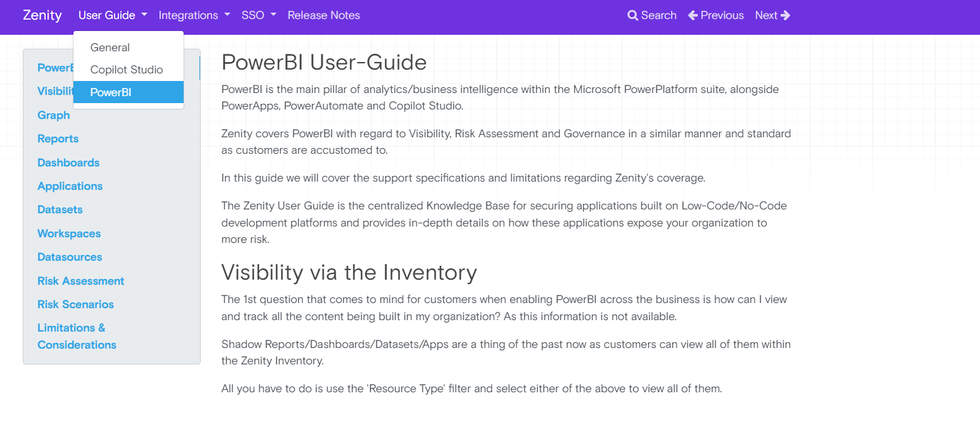Open the SSO dropdown menu
This screenshot has width=980, height=422.
[x=258, y=15]
